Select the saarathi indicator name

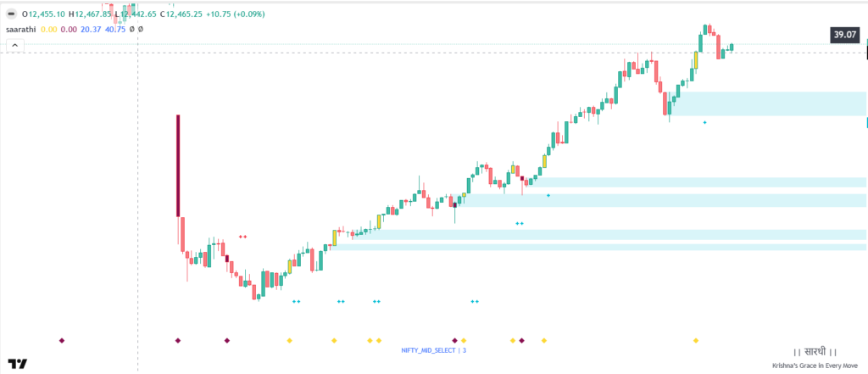(x=20, y=29)
